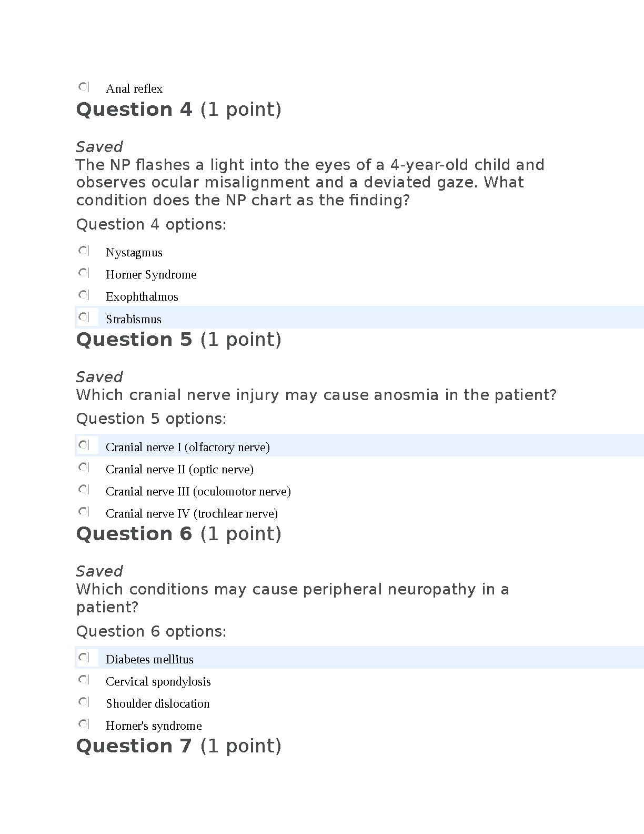Screen dimensions: 644x834
Task: Click the Question 7 heading
Action: tap(179, 746)
